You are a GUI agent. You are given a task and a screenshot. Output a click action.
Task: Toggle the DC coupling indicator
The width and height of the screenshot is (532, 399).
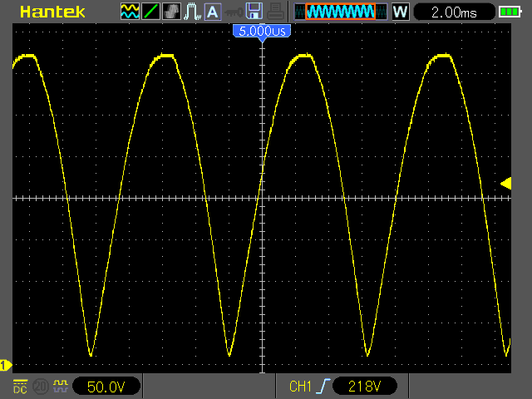(x=20, y=387)
